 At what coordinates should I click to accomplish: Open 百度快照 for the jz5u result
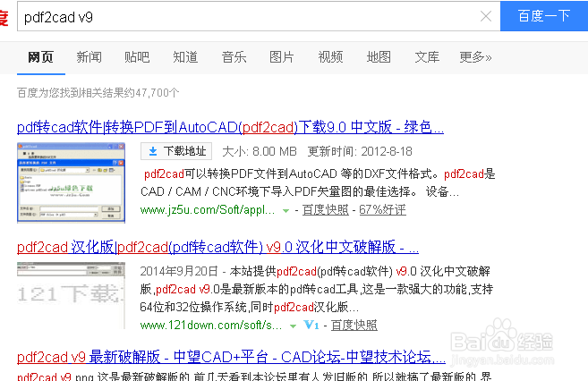pyautogui.click(x=325, y=210)
